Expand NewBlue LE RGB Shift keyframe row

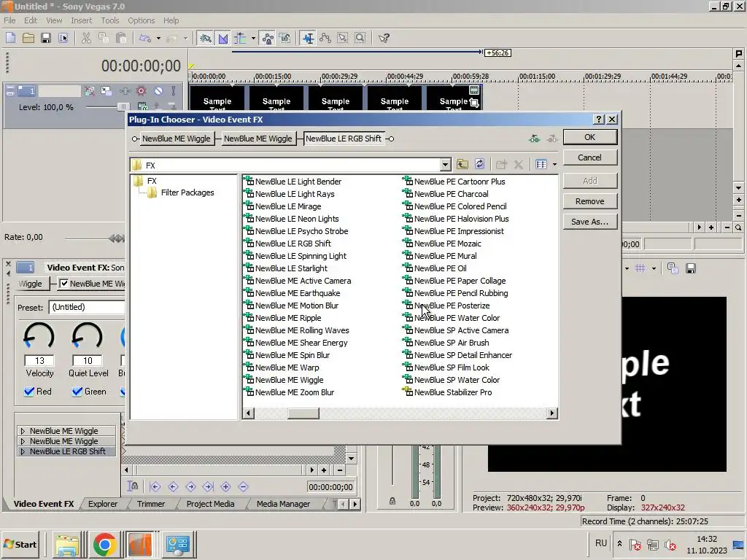point(23,451)
